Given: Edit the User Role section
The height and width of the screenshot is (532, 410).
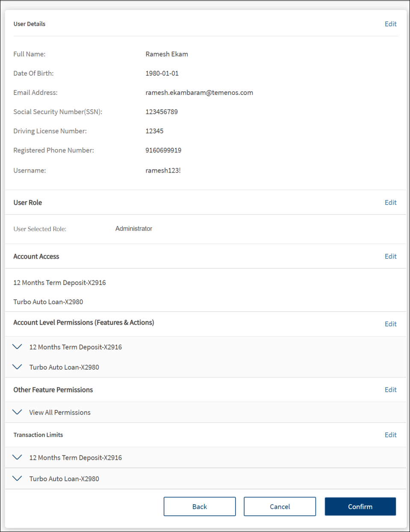Looking at the screenshot, I should pos(390,203).
